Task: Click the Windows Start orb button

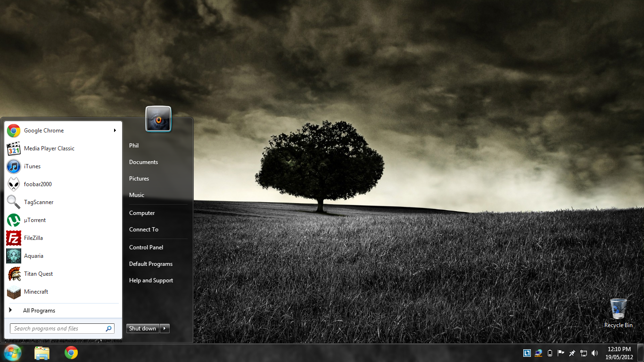Action: point(12,353)
